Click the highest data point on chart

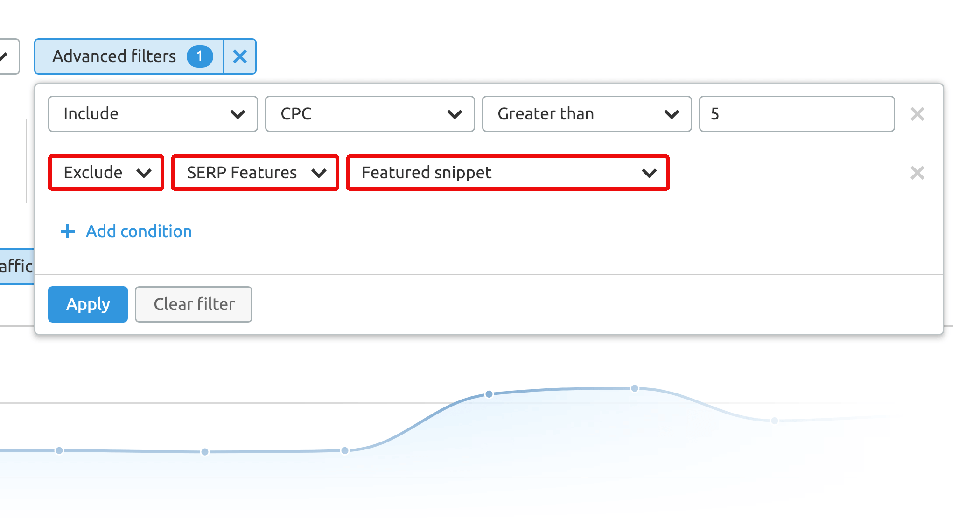click(x=635, y=388)
